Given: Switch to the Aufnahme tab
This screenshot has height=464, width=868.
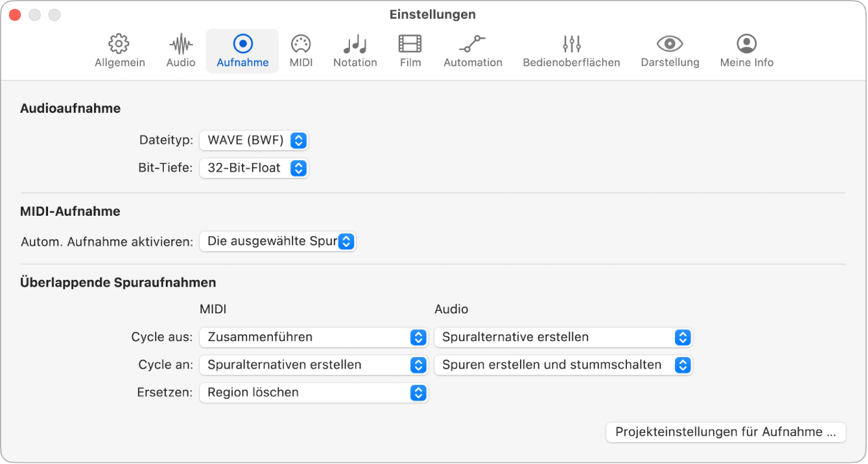Looking at the screenshot, I should 242,49.
